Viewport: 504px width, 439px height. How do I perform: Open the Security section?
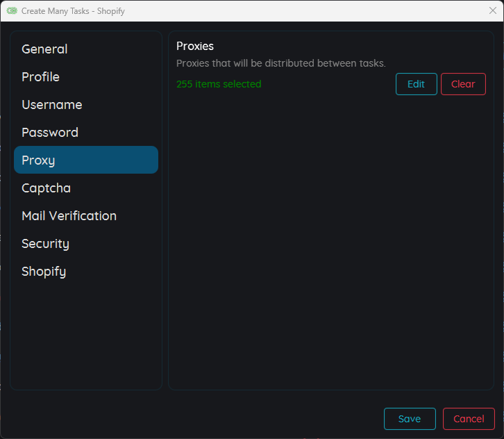pos(45,244)
